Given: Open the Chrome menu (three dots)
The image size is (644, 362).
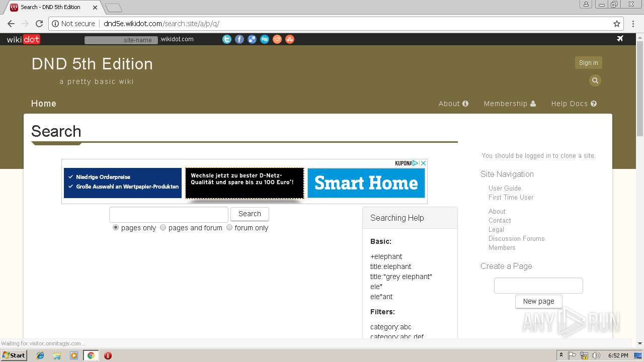Looking at the screenshot, I should click(x=633, y=24).
